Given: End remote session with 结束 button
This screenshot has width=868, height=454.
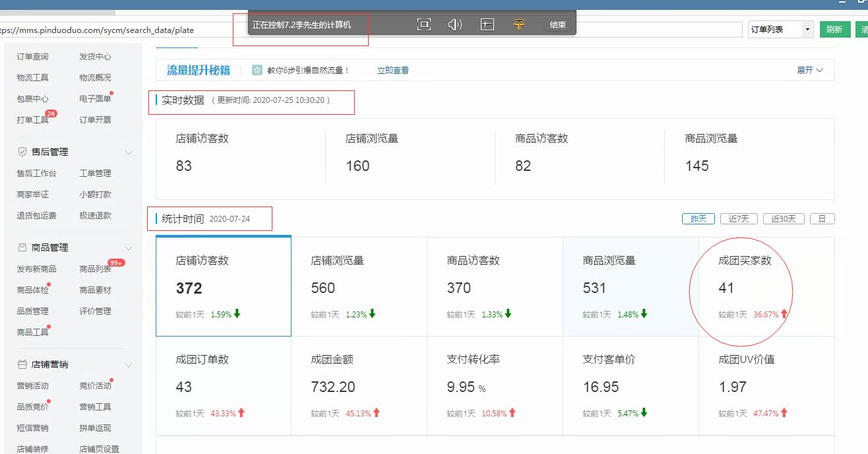Looking at the screenshot, I should [x=557, y=25].
